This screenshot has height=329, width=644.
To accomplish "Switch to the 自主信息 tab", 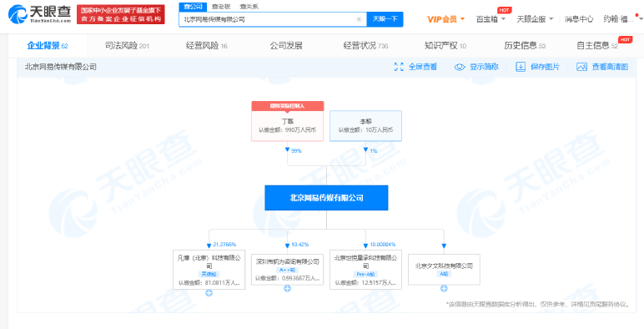I will pyautogui.click(x=597, y=46).
